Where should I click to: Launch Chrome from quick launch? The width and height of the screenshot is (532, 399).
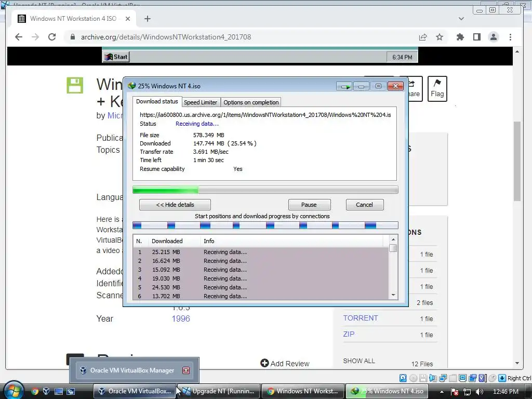click(35, 391)
